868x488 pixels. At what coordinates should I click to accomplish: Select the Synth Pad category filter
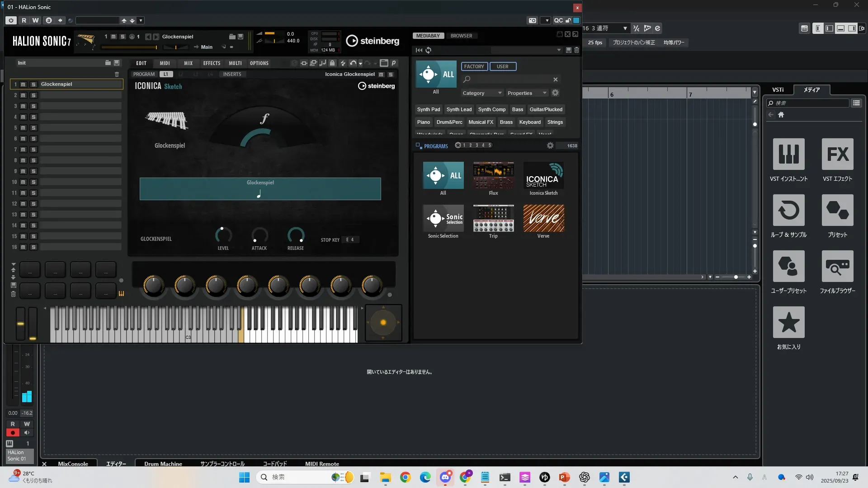tap(428, 109)
